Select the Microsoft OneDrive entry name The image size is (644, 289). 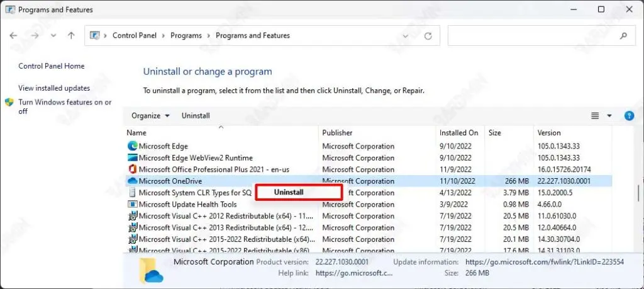tap(170, 181)
